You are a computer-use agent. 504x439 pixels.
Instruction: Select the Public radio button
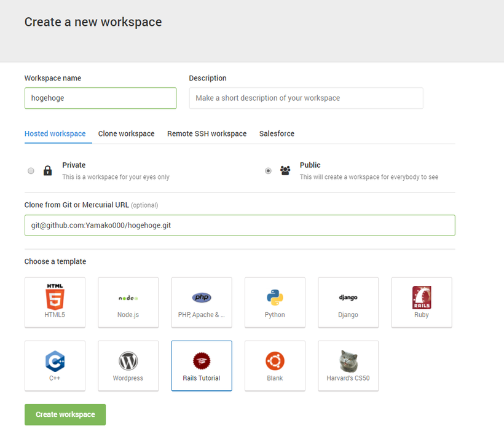[268, 171]
